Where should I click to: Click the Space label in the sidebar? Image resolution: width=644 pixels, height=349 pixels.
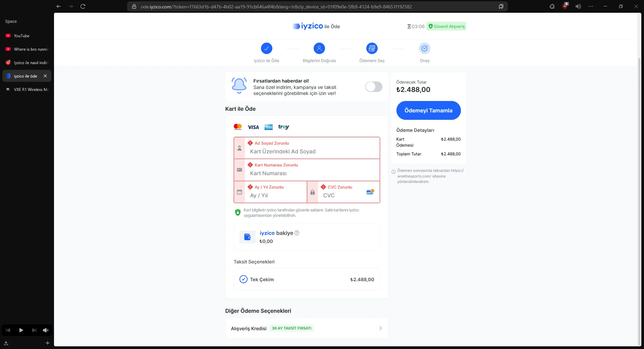[11, 21]
